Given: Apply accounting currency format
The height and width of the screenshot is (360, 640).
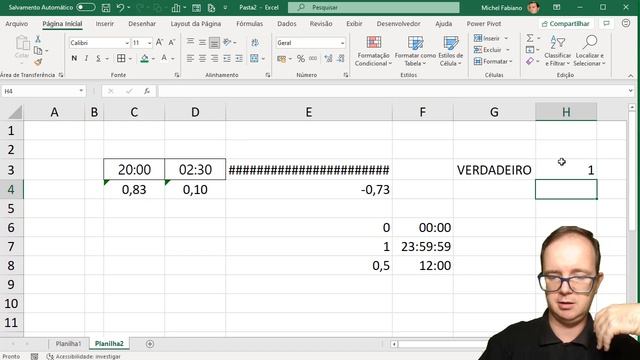Looking at the screenshot, I should click(x=281, y=59).
